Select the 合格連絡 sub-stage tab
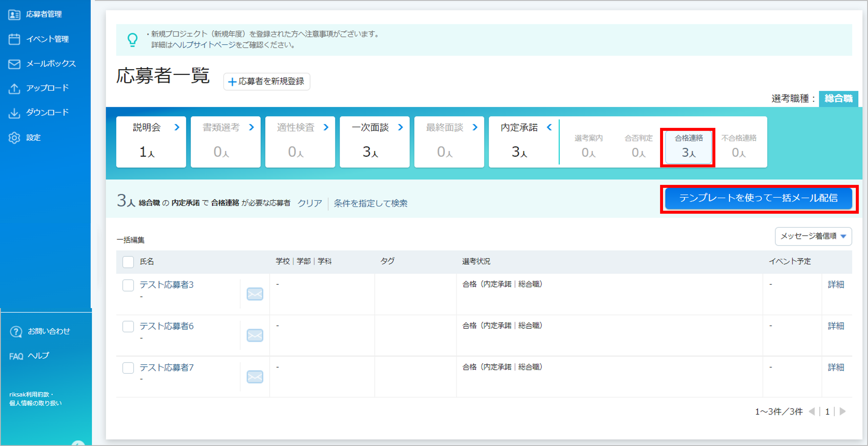The height and width of the screenshot is (446, 868). (688, 147)
